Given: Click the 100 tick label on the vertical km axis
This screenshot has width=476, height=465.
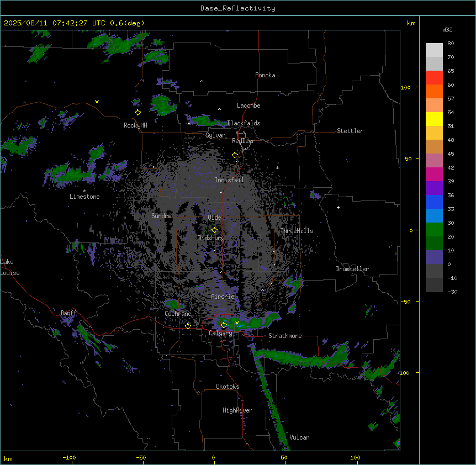Looking at the screenshot, I should (x=405, y=87).
